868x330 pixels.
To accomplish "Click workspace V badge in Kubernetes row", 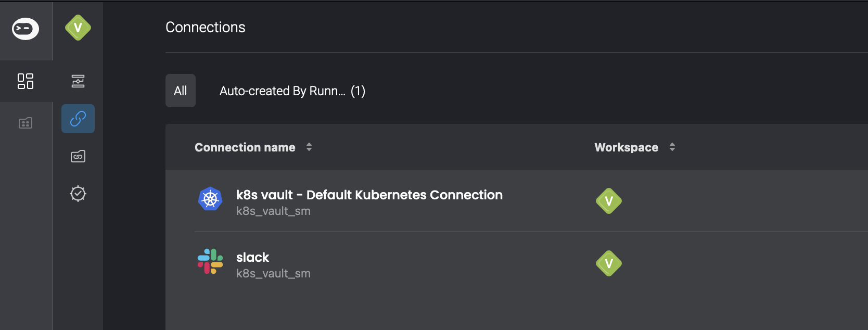I will pos(609,201).
